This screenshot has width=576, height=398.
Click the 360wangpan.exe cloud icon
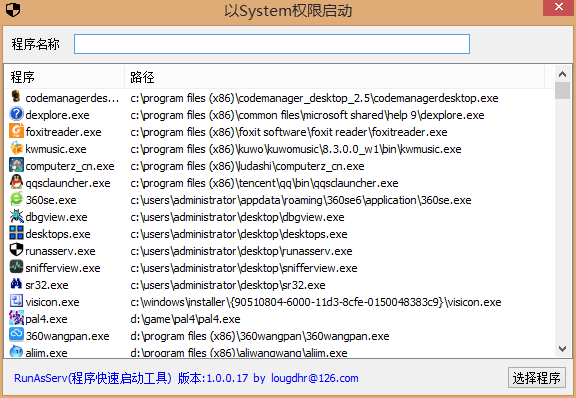[x=16, y=335]
